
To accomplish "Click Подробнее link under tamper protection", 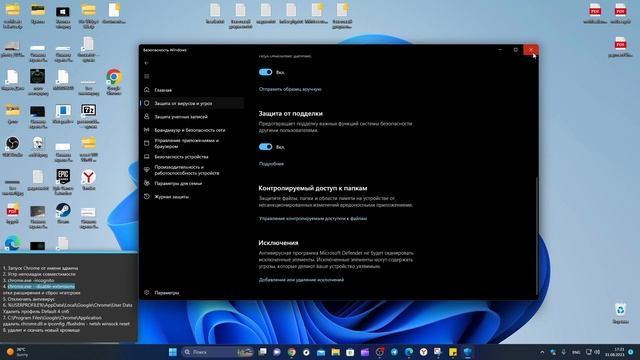I will click(x=271, y=164).
